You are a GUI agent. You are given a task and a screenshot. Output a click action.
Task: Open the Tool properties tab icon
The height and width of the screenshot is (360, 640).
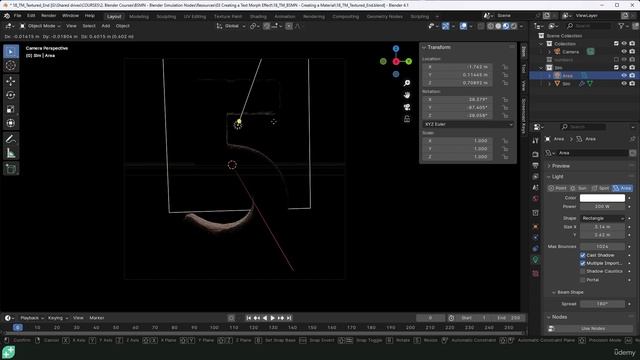coord(535,140)
